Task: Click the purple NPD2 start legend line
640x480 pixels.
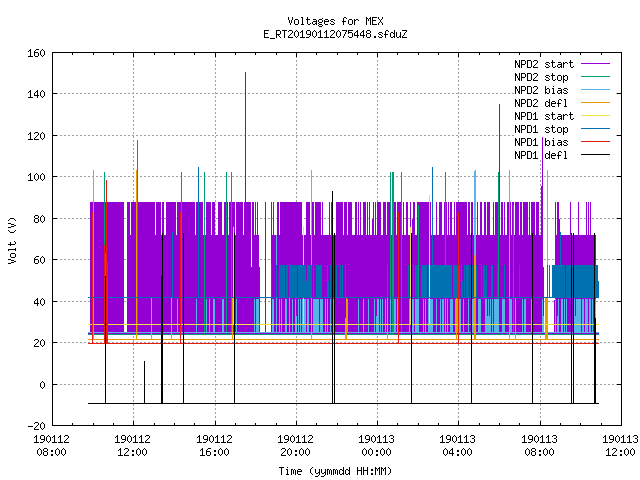Action: tap(595, 64)
